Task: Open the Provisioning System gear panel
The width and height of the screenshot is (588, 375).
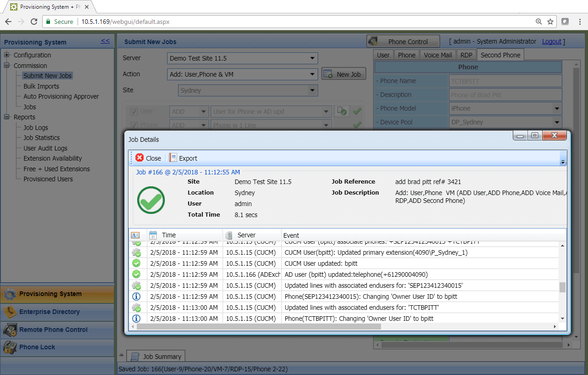Action: pyautogui.click(x=57, y=294)
